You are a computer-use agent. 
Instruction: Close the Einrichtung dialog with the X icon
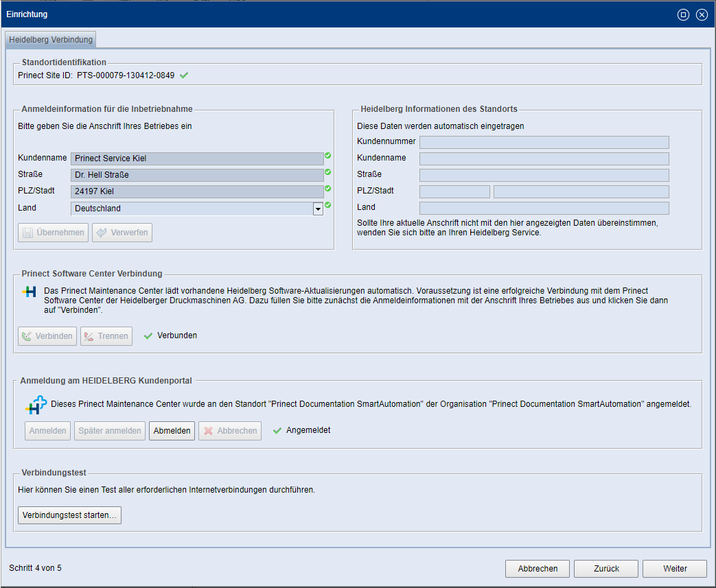(702, 14)
